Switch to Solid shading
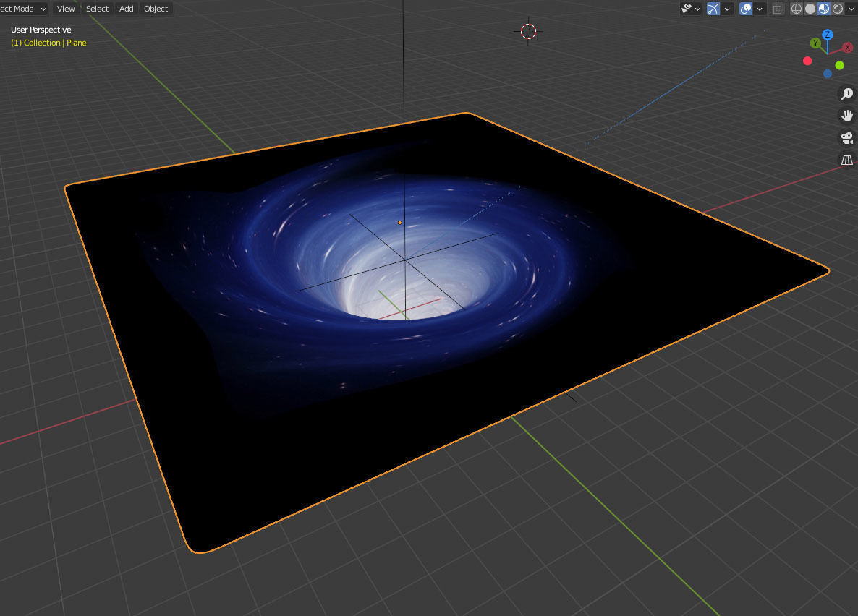Viewport: 858px width, 616px height. point(810,9)
